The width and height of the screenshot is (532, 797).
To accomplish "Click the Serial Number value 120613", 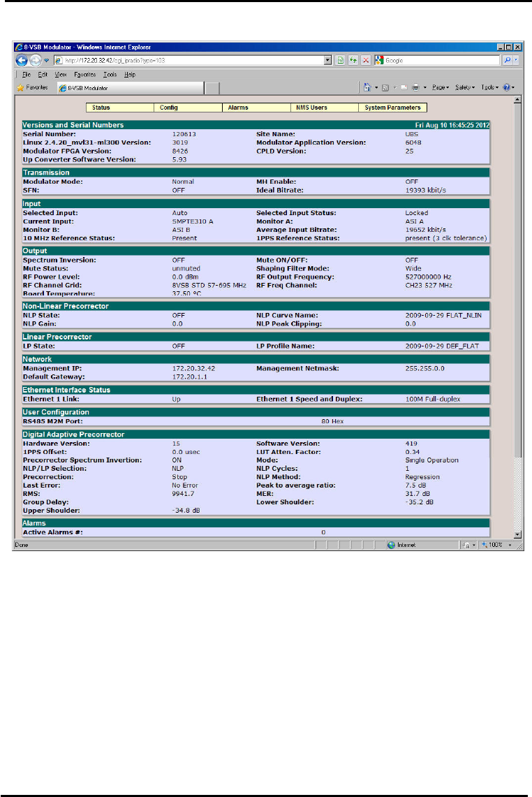I will tap(184, 134).
